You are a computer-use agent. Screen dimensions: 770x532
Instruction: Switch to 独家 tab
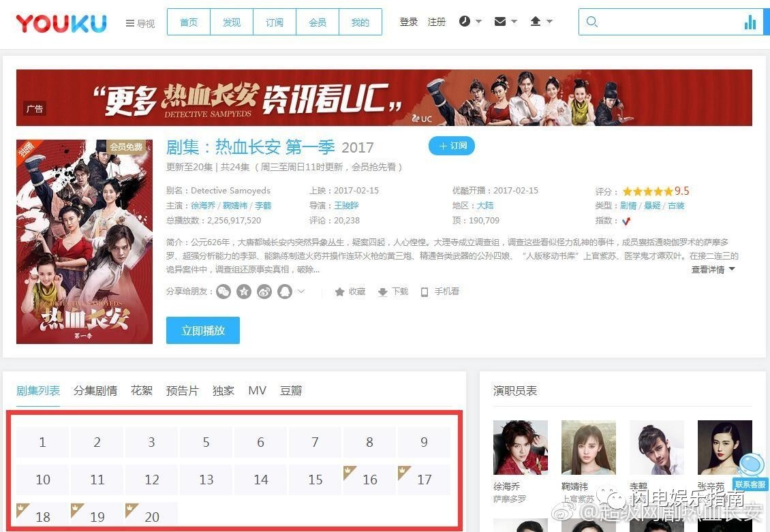pos(224,391)
